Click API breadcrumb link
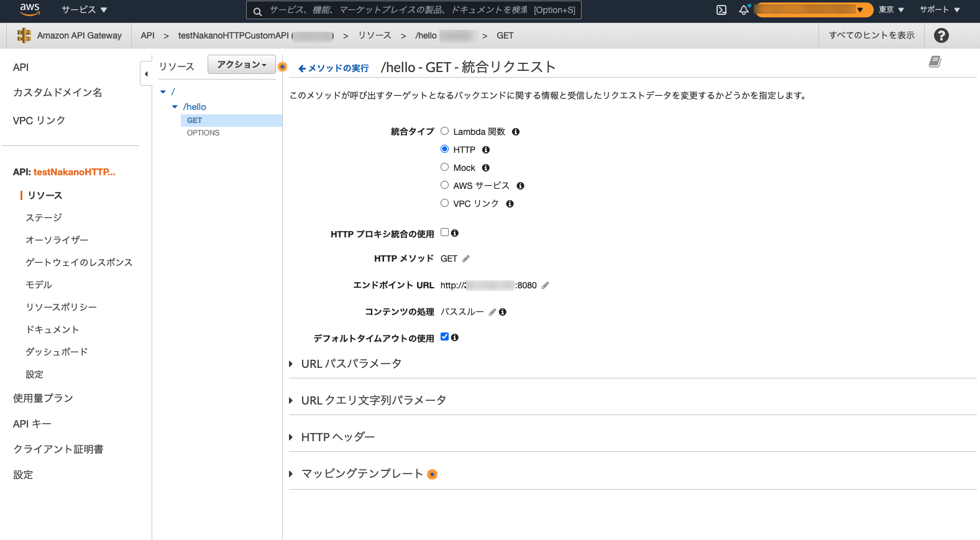 coord(148,35)
